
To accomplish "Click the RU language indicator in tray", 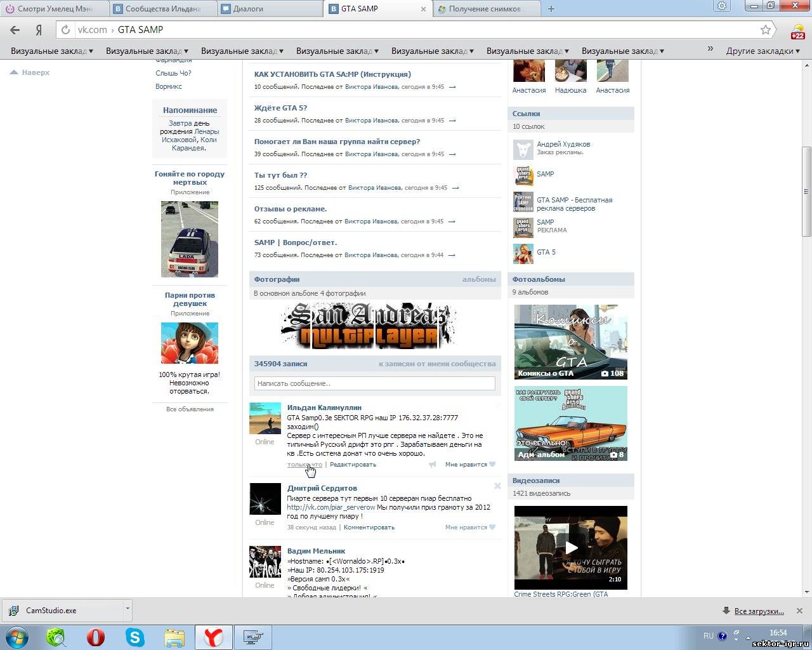I will click(x=708, y=635).
